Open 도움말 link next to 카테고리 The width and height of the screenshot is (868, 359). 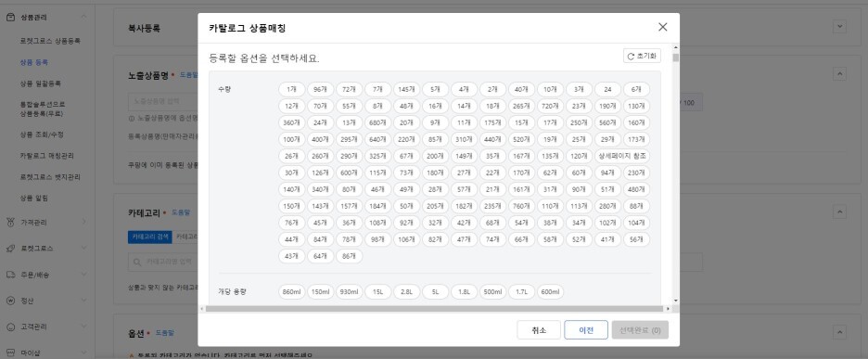tap(181, 212)
